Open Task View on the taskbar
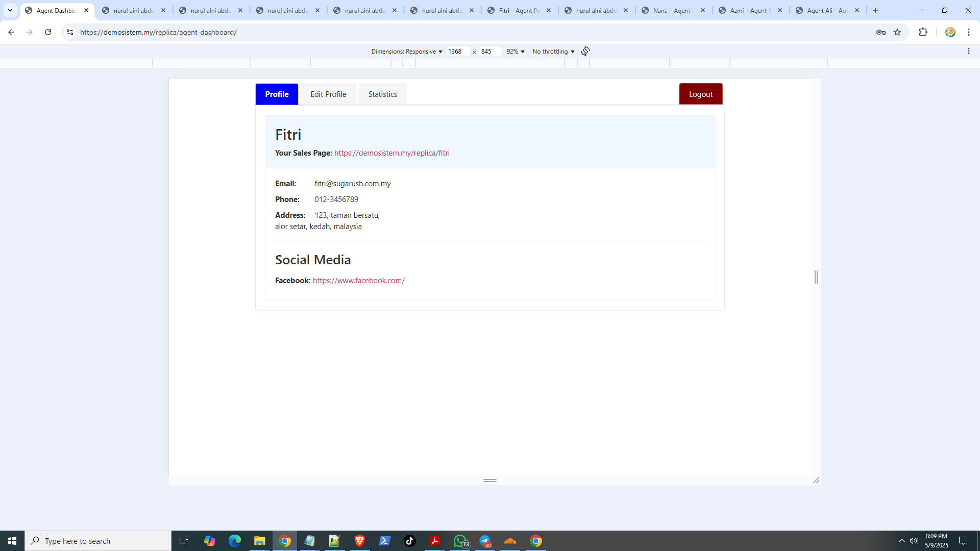Screen dimensions: 980x551 pos(184,541)
